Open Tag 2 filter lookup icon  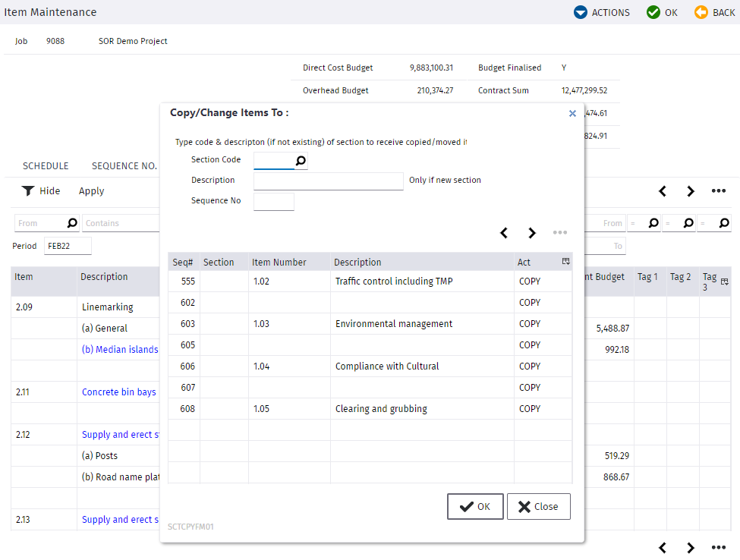coord(688,222)
